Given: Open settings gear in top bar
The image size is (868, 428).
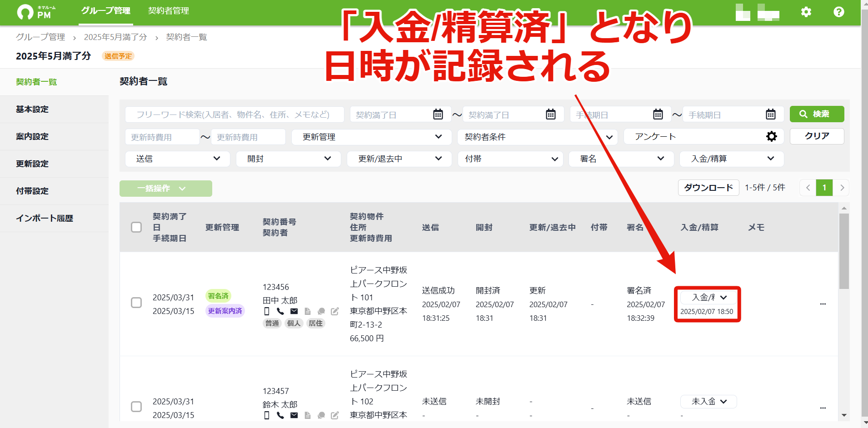Looking at the screenshot, I should [806, 12].
